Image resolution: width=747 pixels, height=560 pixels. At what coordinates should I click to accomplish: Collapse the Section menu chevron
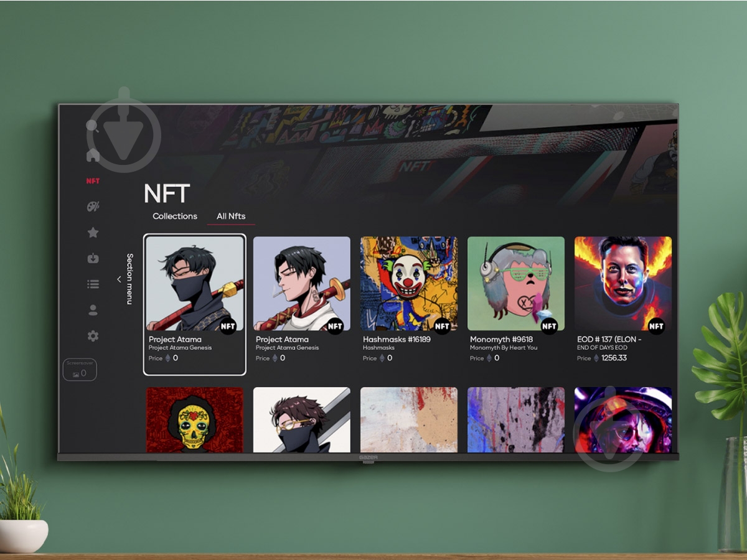[119, 279]
